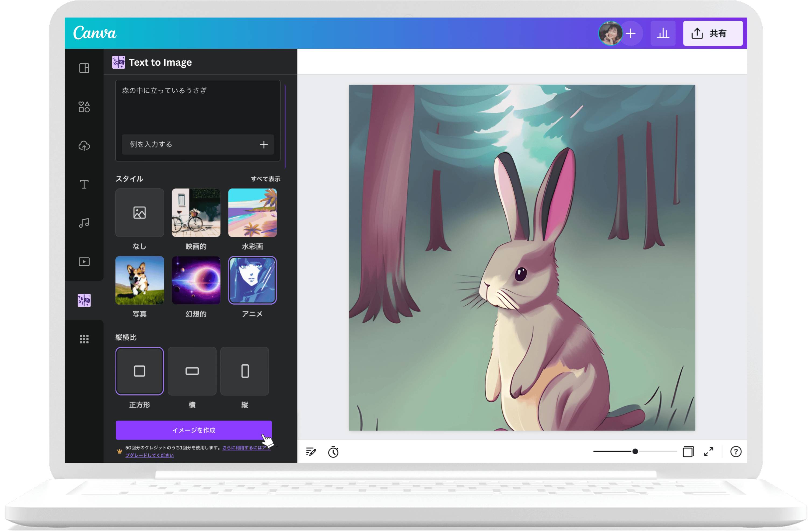Open the Videos play sidebar icon

tap(84, 262)
